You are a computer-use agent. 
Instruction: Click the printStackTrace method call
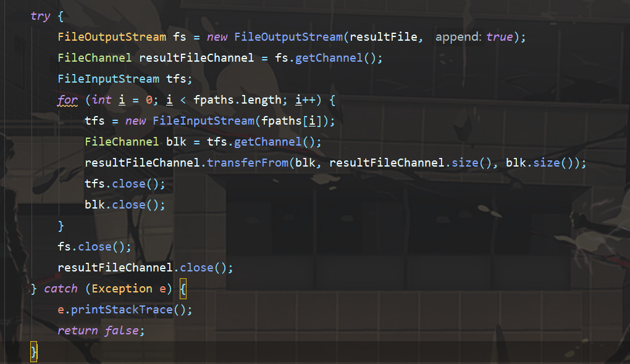pyautogui.click(x=129, y=310)
